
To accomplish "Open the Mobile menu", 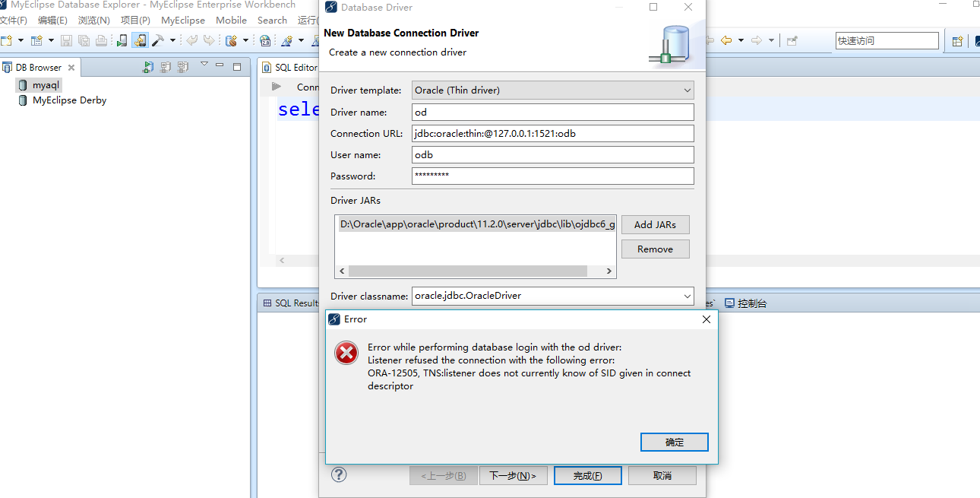I will click(231, 21).
